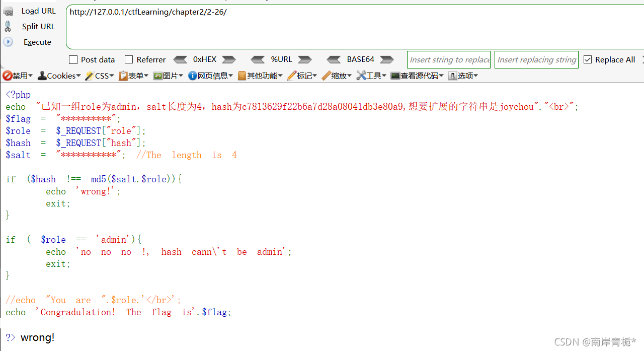Open the 表单 (Forms) menu
Viewport: 644px width, 351px height.
[x=133, y=76]
